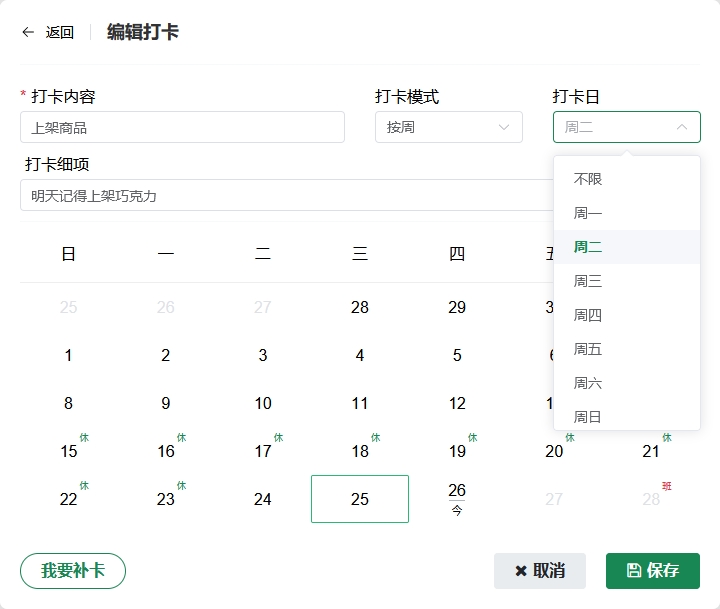Select today's date 26 marked 今
The height and width of the screenshot is (609, 720).
pyautogui.click(x=457, y=499)
